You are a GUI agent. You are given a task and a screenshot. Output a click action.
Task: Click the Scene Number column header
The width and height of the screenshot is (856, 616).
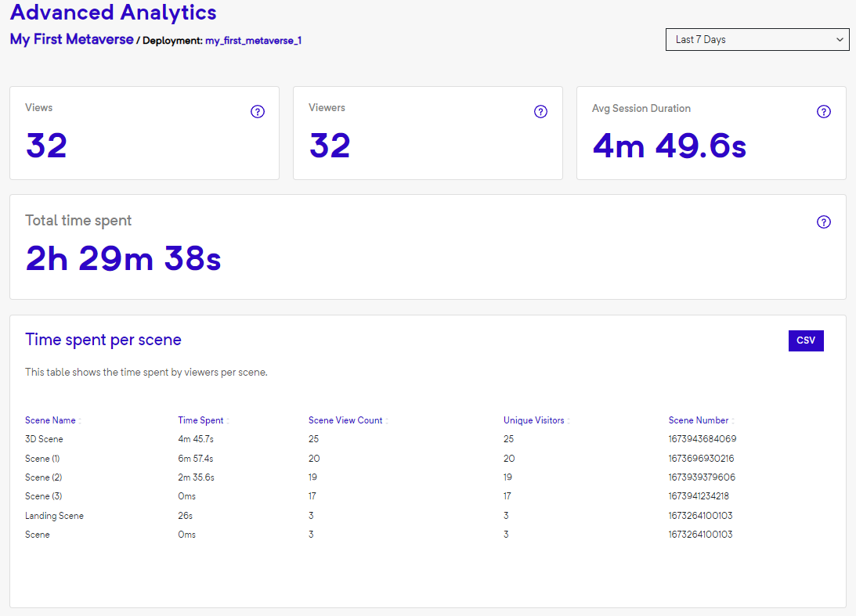pos(698,420)
